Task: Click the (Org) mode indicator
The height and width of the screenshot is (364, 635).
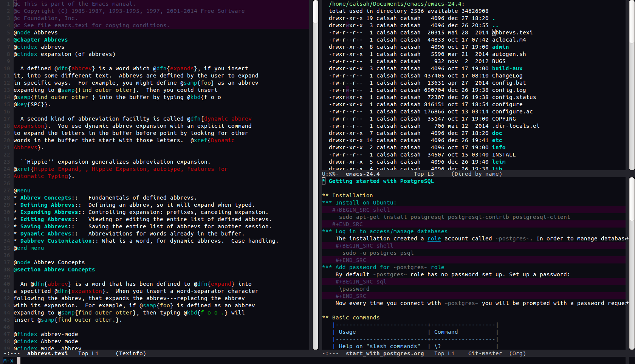Action: (x=517, y=353)
